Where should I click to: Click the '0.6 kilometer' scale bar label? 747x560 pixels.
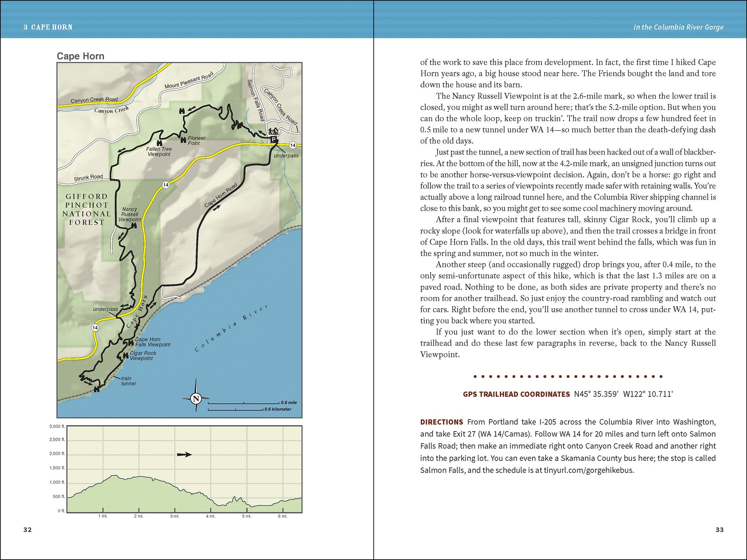(x=278, y=409)
